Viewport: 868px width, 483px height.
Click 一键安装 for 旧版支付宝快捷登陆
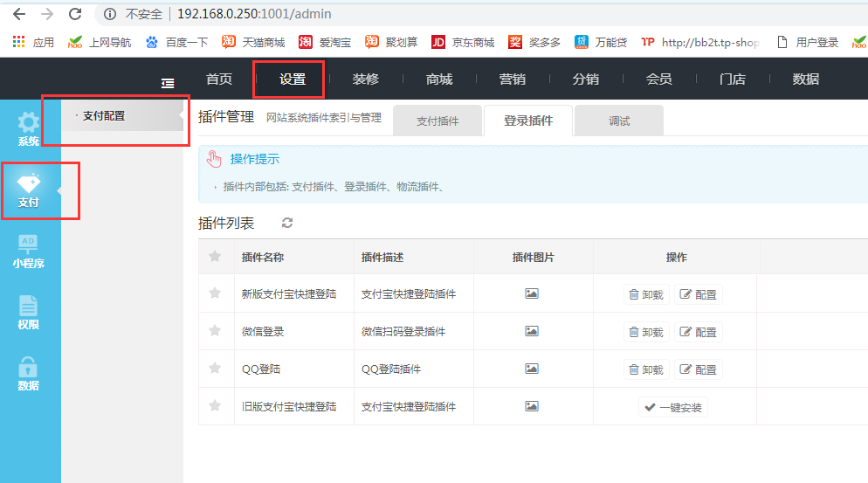coord(672,407)
